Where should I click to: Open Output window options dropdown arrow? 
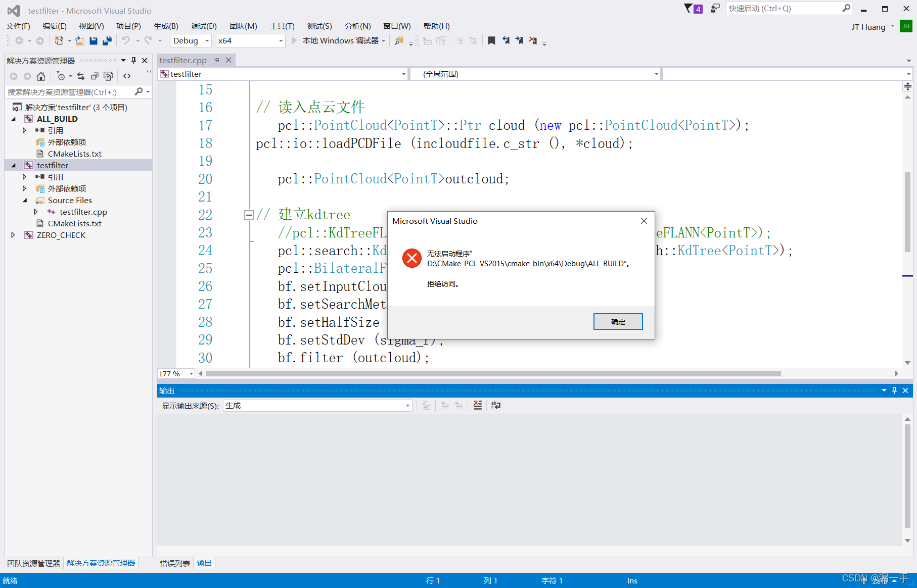(x=884, y=390)
